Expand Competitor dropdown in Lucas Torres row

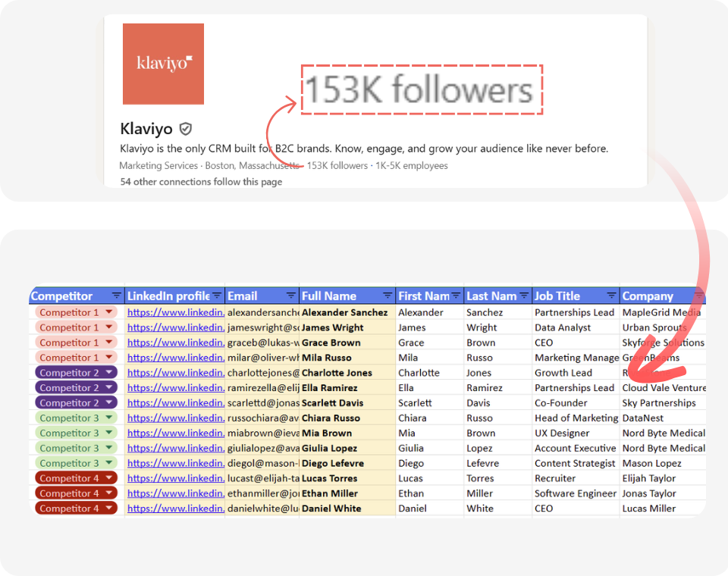(108, 478)
